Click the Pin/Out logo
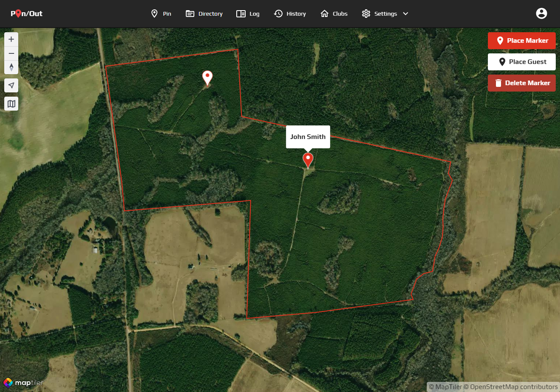 pos(27,14)
